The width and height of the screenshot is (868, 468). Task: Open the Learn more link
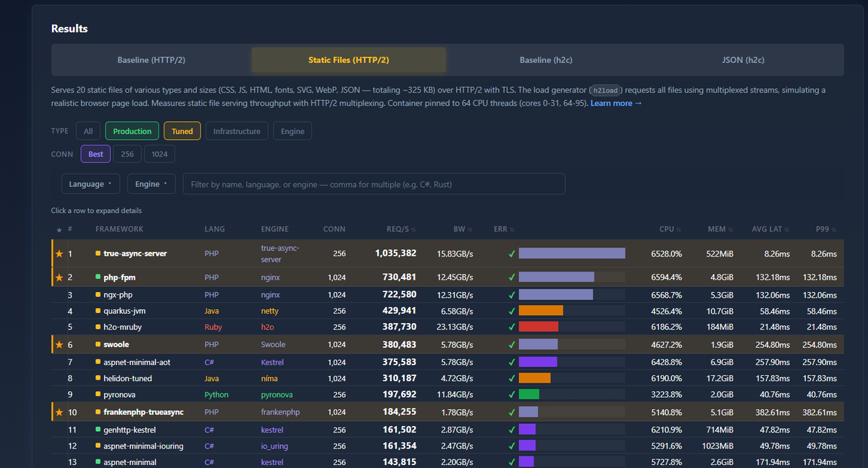coord(615,103)
